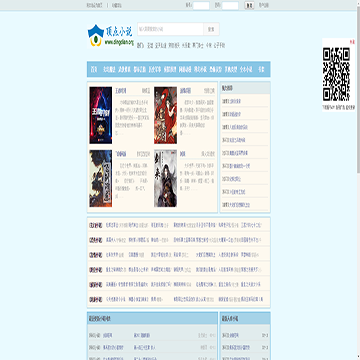Image resolution: width=360 pixels, height=360 pixels.
Task: Focus the password field in the top bar
Action: tap(230, 5)
